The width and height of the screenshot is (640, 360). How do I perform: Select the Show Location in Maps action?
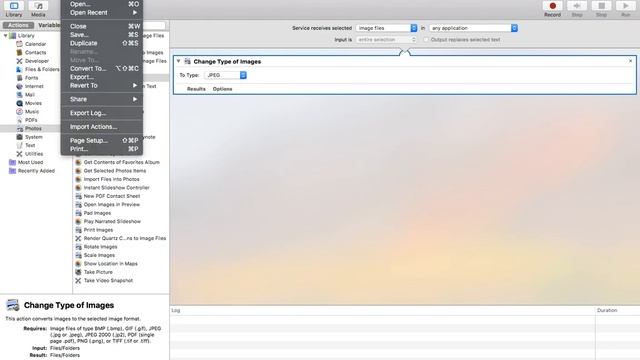click(x=110, y=264)
